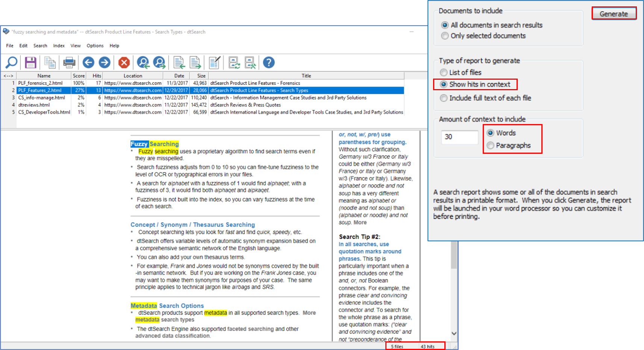Sort results by the Location column header
The image size is (644, 350).
coord(133,76)
